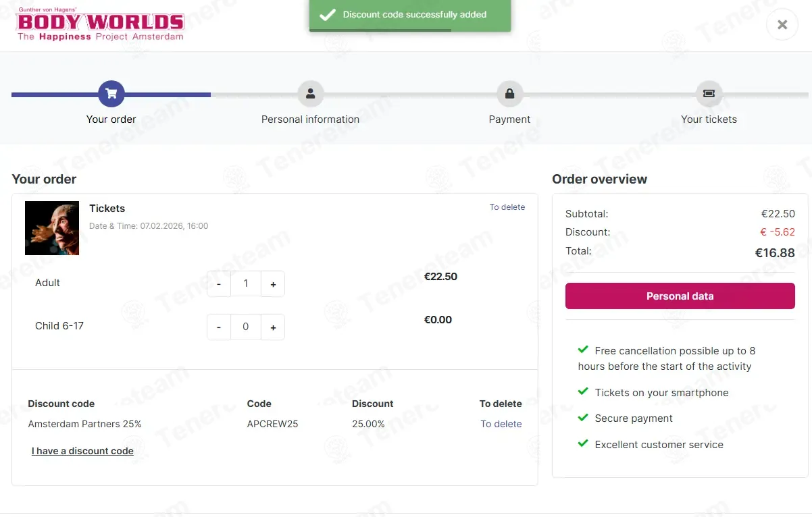Click the checkmark in the discount notification
The image size is (812, 517).
point(328,15)
